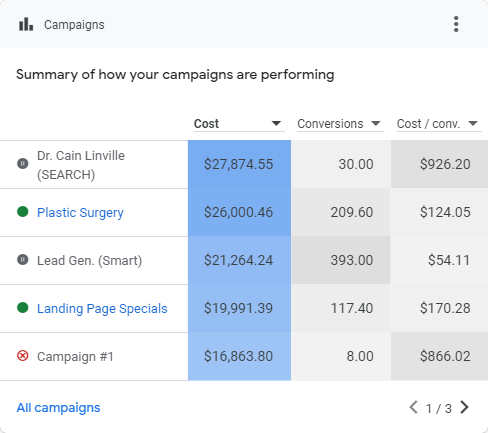Click the paused status icon for Dr. Cain Linville
The height and width of the screenshot is (433, 488).
click(23, 164)
